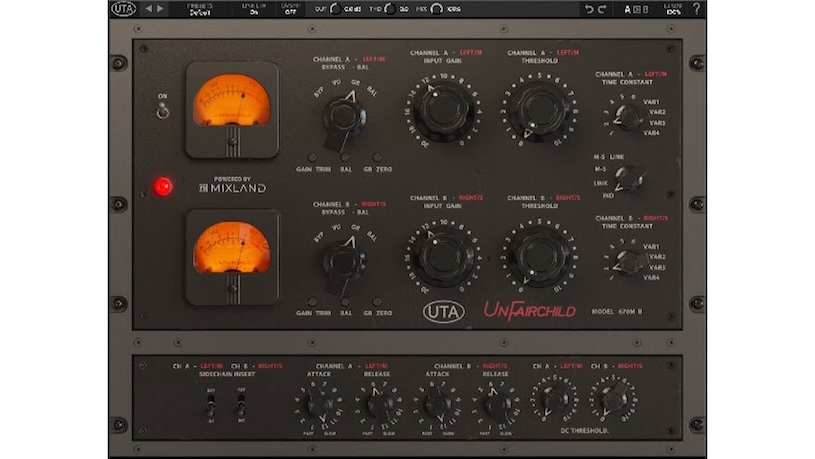Click the red power indicator lamp
This screenshot has height=459, width=815.
(163, 186)
